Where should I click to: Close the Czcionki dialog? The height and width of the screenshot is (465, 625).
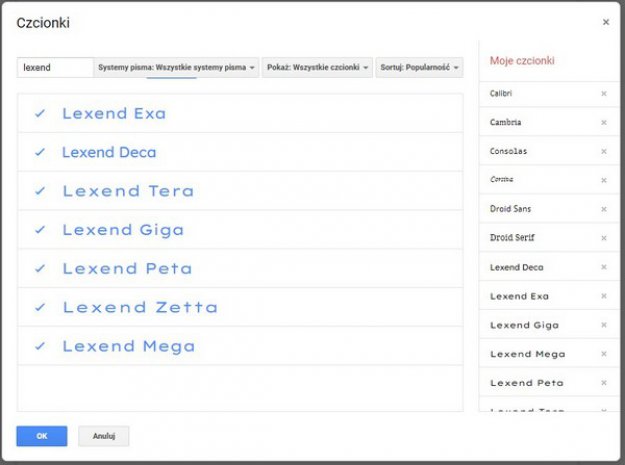click(x=605, y=22)
